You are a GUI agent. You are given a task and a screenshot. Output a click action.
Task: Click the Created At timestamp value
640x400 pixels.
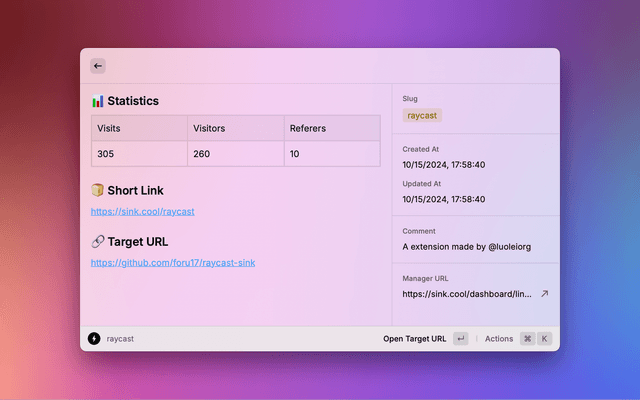click(x=443, y=164)
